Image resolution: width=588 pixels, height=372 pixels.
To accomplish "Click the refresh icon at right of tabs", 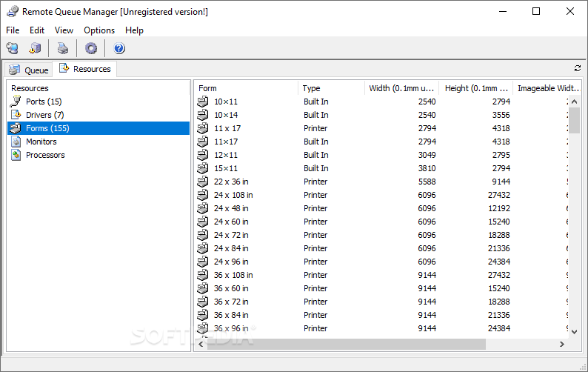I will tap(578, 68).
